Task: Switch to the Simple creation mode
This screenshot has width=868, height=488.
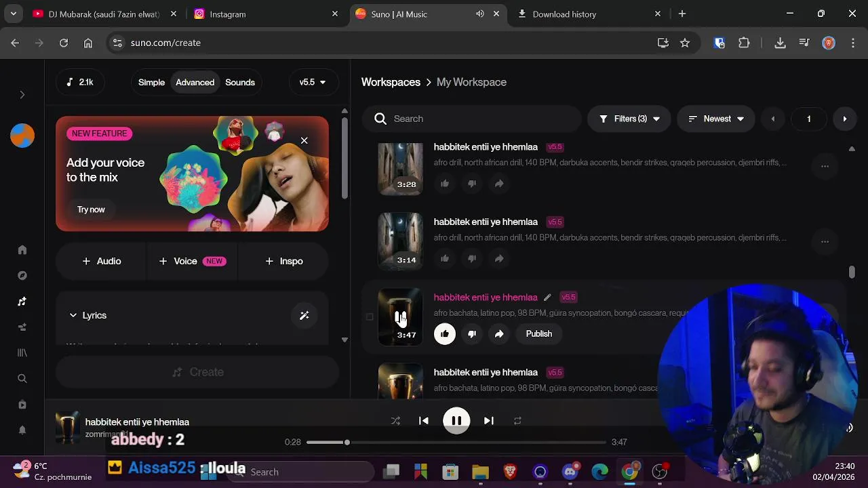Action: point(152,82)
